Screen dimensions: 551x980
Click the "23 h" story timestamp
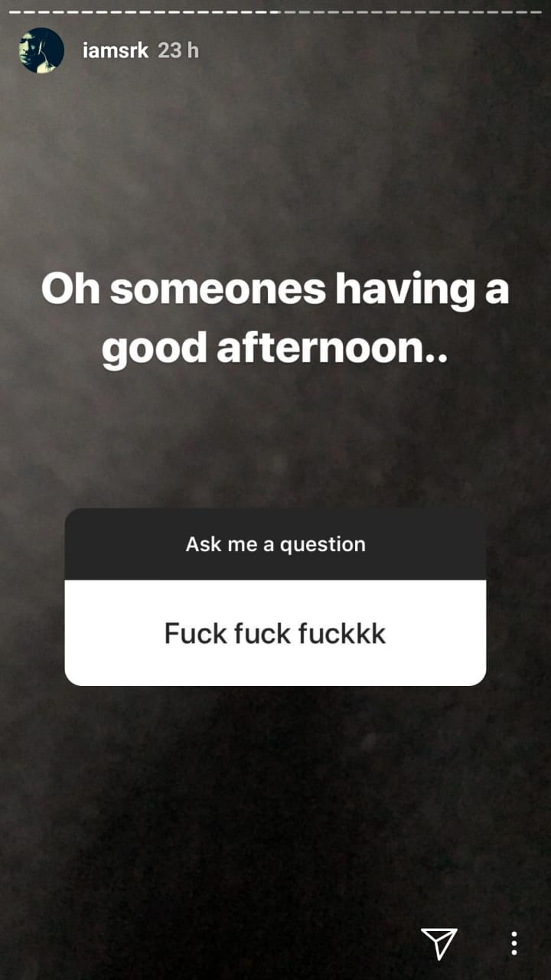[178, 51]
